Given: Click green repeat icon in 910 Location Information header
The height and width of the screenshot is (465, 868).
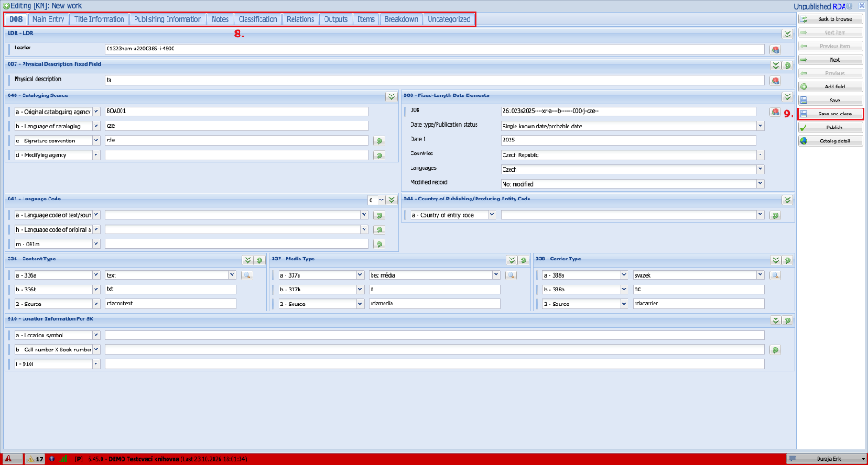Looking at the screenshot, I should 787,320.
